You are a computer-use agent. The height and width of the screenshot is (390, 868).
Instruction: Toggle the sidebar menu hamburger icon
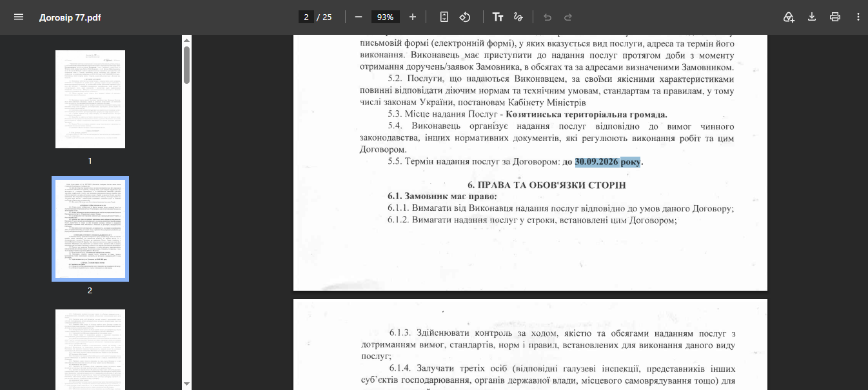pyautogui.click(x=18, y=17)
